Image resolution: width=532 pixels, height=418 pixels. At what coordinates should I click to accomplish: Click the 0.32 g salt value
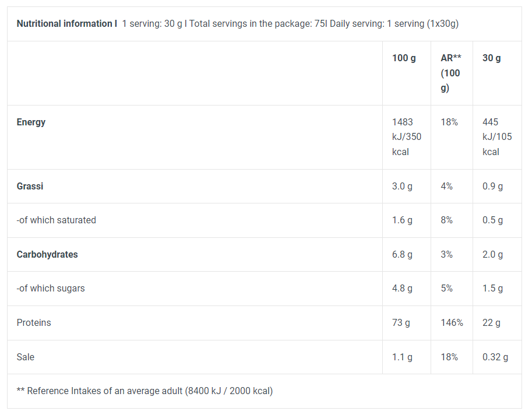(x=495, y=357)
